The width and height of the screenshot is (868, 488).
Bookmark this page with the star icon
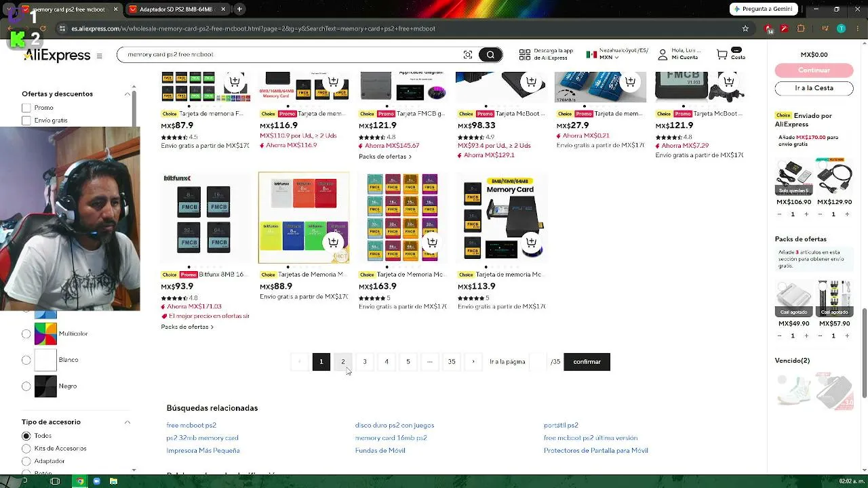(x=745, y=28)
